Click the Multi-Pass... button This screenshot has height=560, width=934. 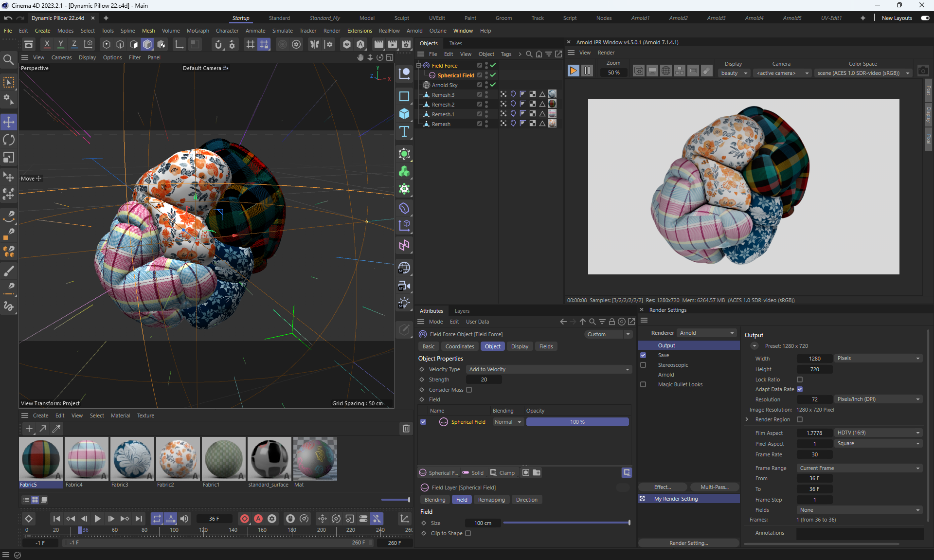click(714, 487)
